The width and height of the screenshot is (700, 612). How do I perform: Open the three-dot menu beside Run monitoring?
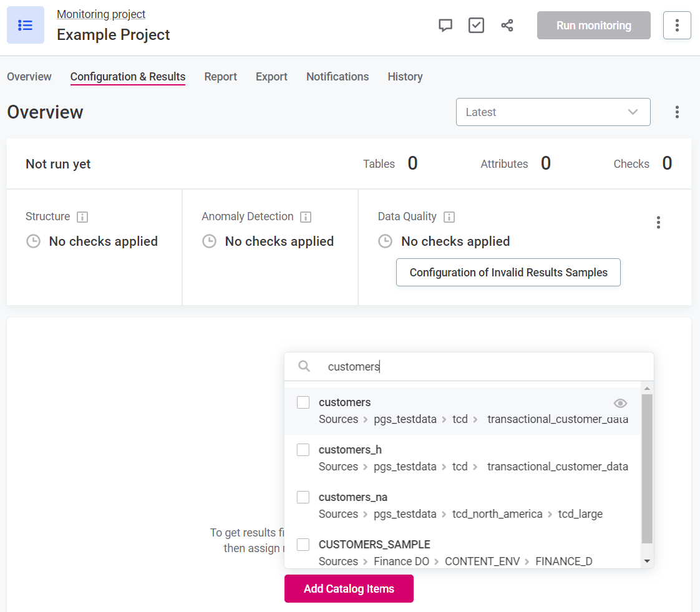point(677,26)
